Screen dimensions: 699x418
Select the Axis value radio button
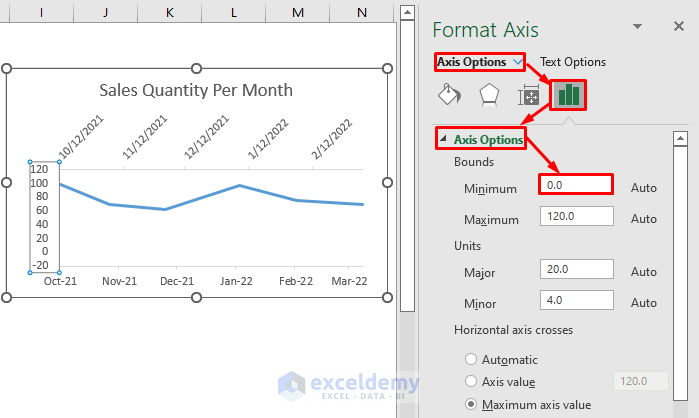tap(471, 381)
